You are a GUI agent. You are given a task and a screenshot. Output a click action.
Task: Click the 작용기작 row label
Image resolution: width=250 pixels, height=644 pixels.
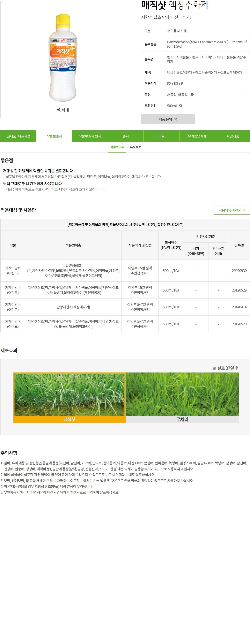coord(150,84)
